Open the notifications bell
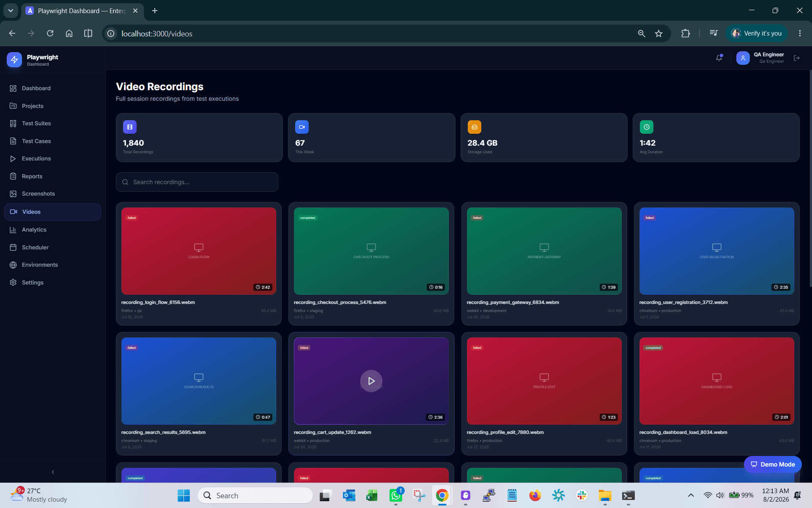The height and width of the screenshot is (508, 812). [x=719, y=58]
